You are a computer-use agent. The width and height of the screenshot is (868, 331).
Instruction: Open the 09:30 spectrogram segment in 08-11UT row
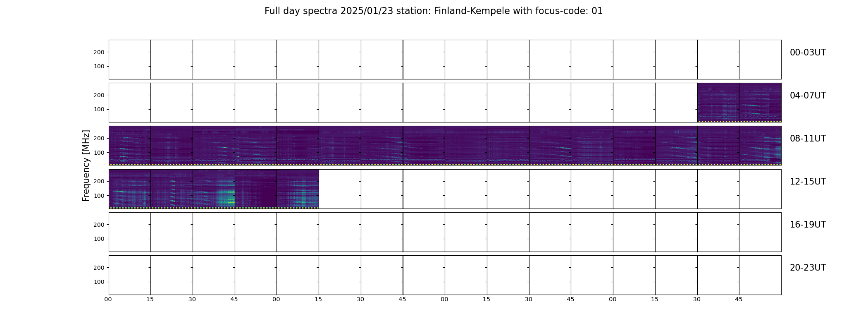tap(382, 146)
